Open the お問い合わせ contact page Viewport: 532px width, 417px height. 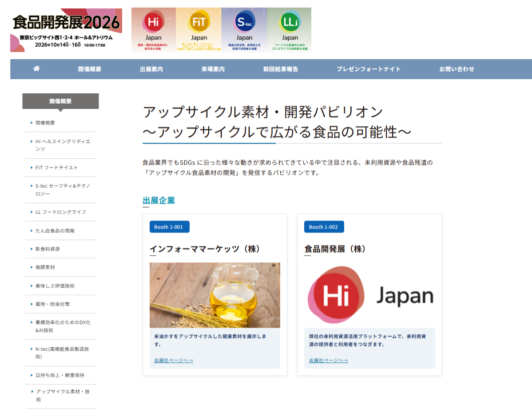point(457,69)
